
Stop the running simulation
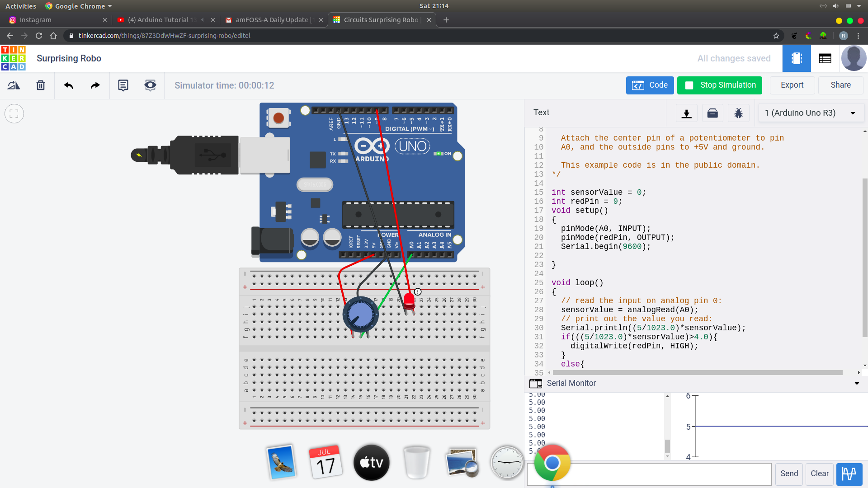pyautogui.click(x=719, y=85)
